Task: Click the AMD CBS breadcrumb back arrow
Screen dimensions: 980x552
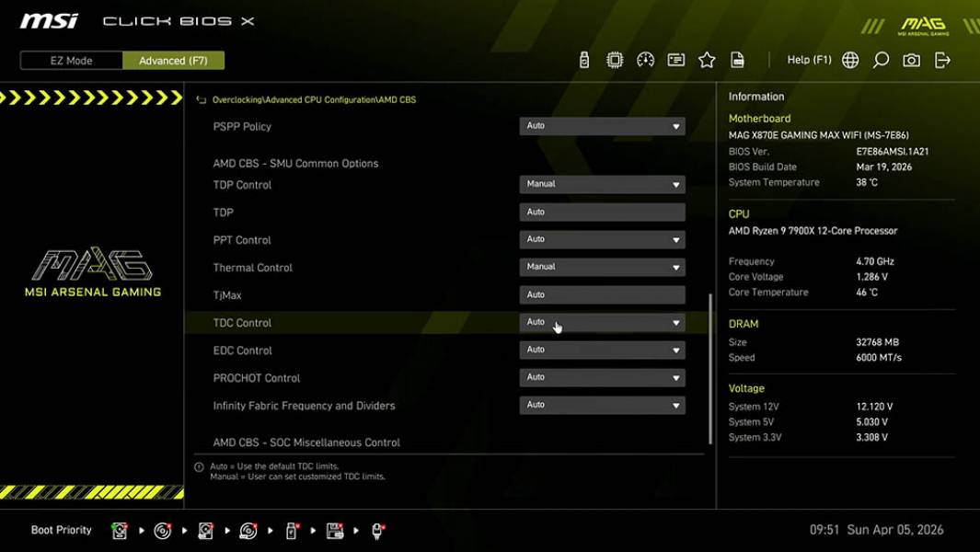Action: point(201,98)
